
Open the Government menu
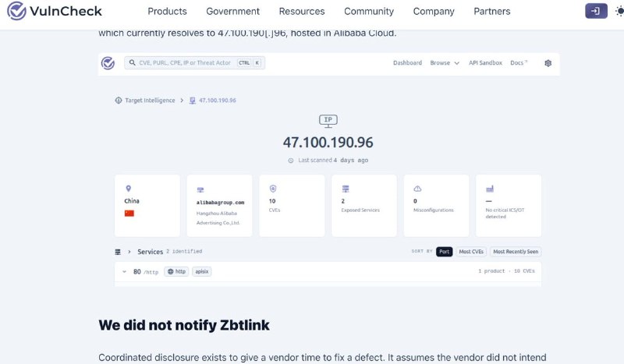232,12
